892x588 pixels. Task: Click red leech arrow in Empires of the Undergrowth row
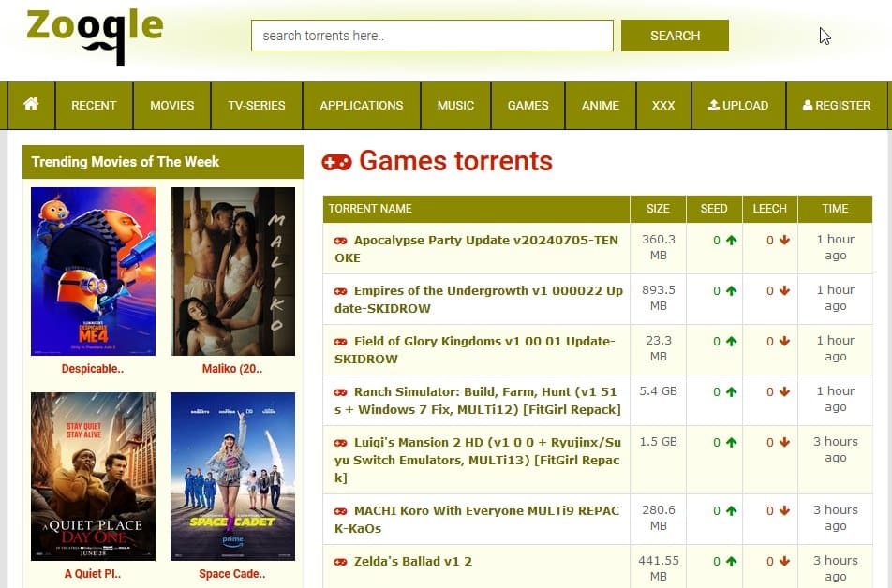pyautogui.click(x=785, y=290)
